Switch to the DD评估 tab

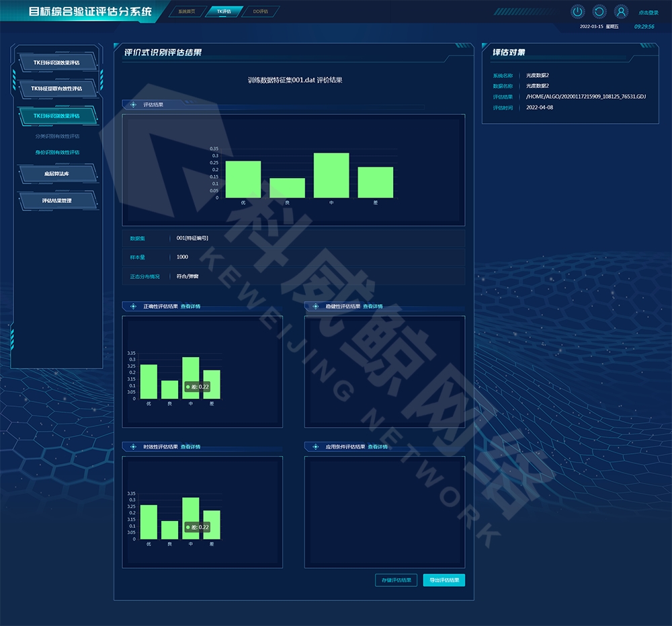[x=260, y=11]
